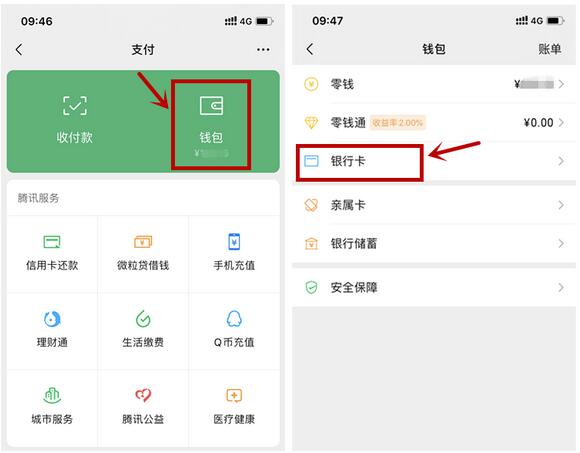Screen dimensions: 580x453
Task: Tap back arrow on the 钱包 screen
Action: click(x=310, y=49)
